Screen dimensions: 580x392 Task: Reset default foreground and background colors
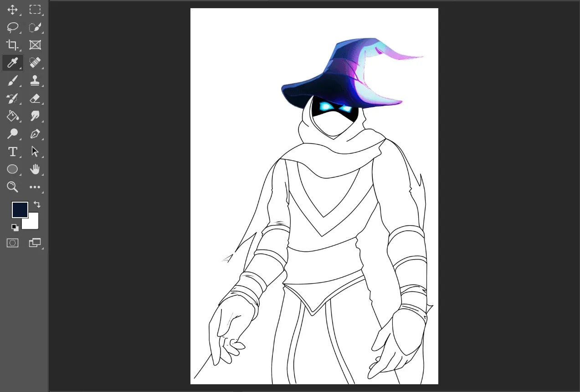click(15, 227)
